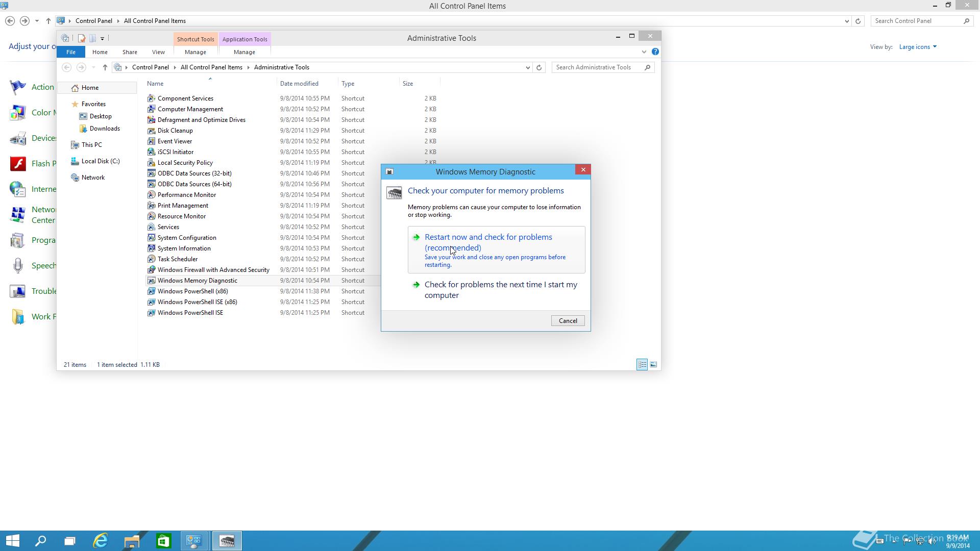
Task: Click the Windows Start button
Action: 13,541
